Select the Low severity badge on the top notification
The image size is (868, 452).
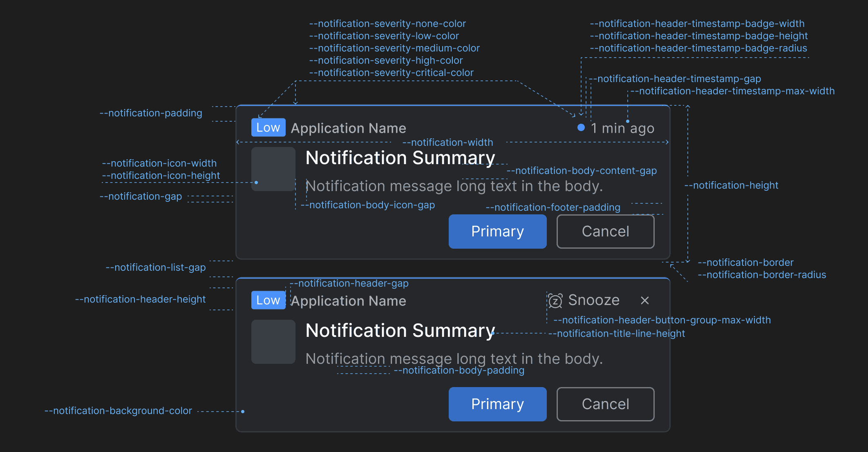point(268,127)
